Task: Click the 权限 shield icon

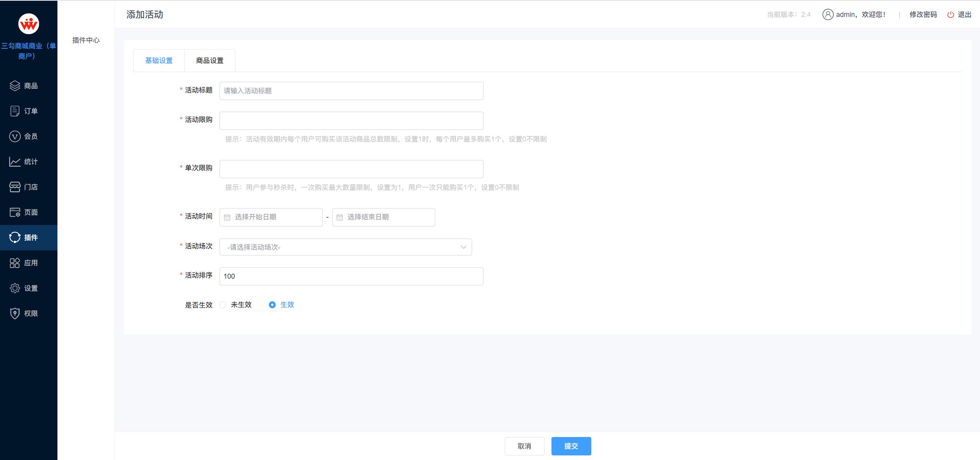Action: (x=15, y=314)
